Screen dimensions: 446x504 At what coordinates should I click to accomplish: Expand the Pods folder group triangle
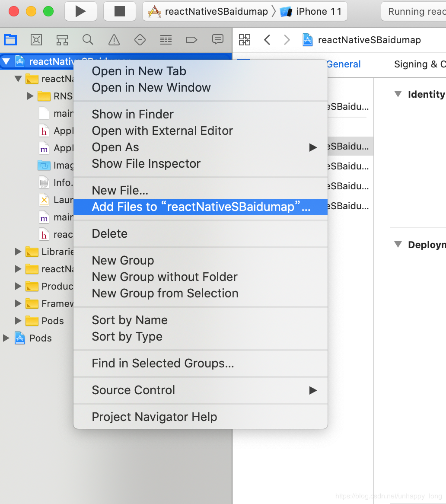point(18,321)
